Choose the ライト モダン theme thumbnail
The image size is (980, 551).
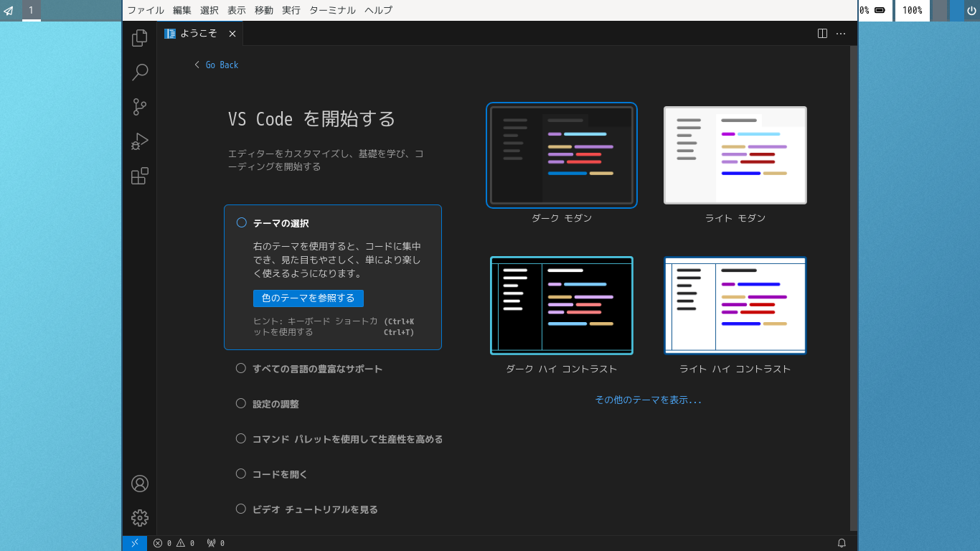tap(735, 155)
